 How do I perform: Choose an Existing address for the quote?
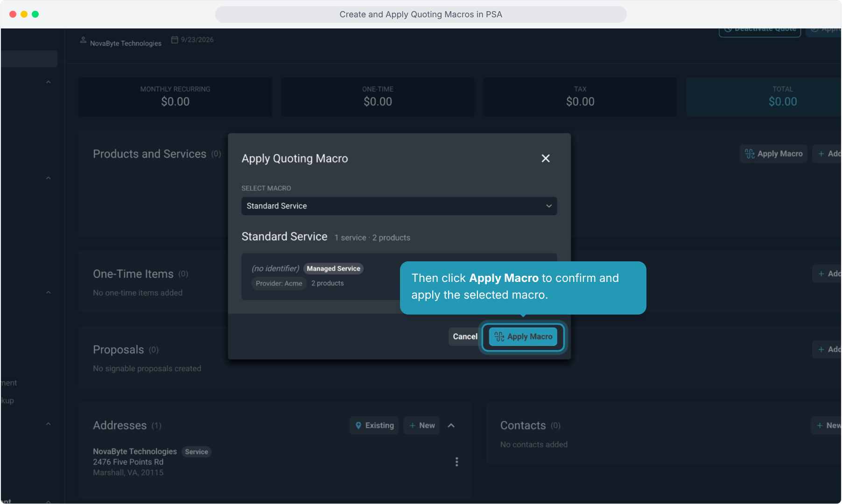tap(374, 426)
